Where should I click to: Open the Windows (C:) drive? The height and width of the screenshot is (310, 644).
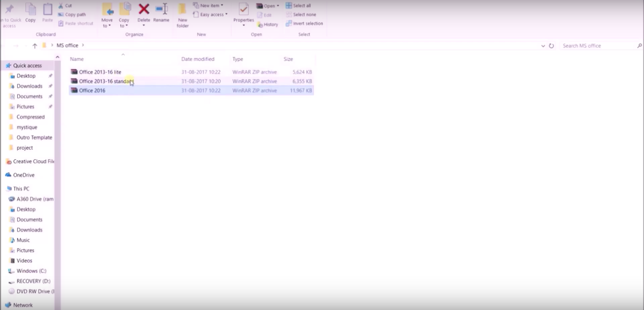pyautogui.click(x=31, y=271)
